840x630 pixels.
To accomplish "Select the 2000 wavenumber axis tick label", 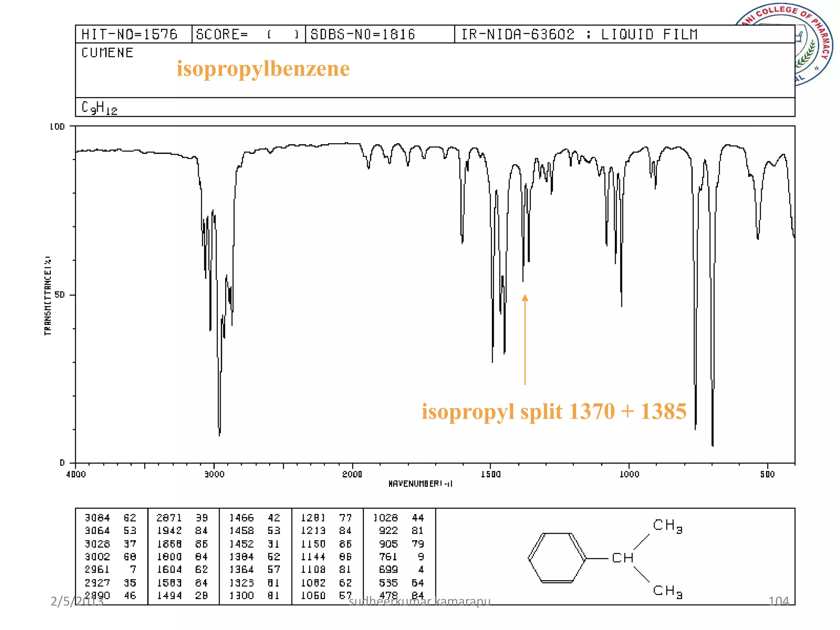I will (352, 475).
